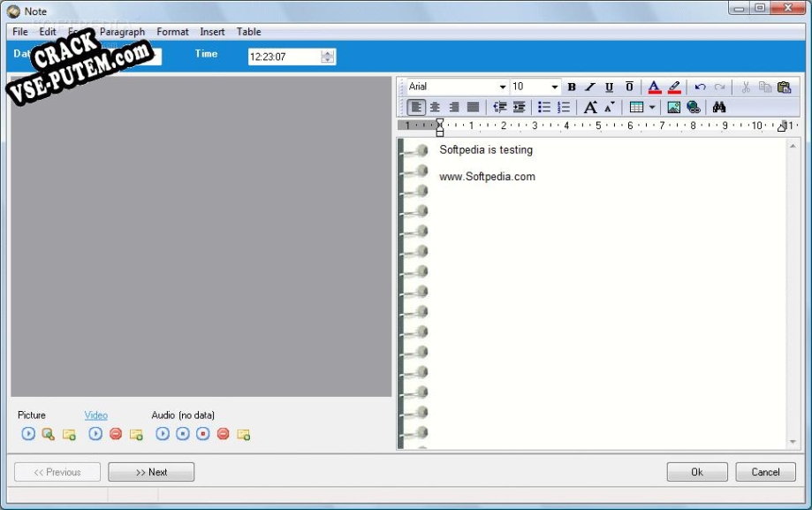
Task: Increase indent of the paragraph
Action: click(x=520, y=107)
